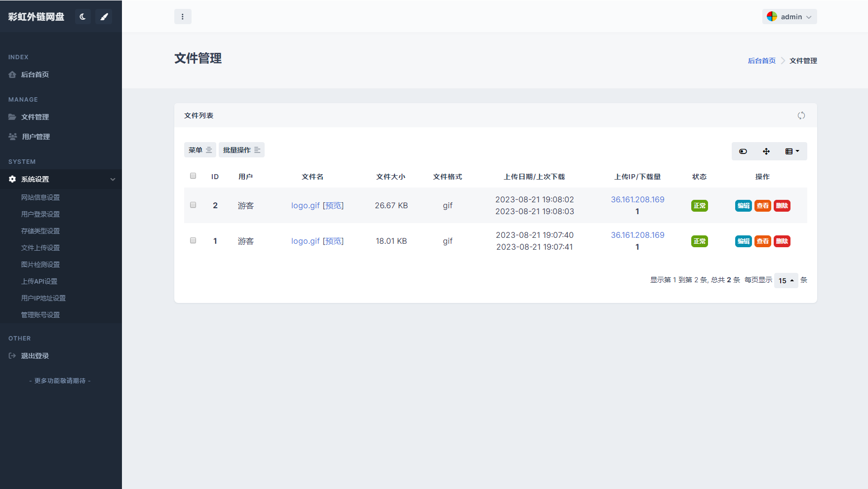
Task: Open theme settings via the brush icon
Action: click(x=104, y=16)
